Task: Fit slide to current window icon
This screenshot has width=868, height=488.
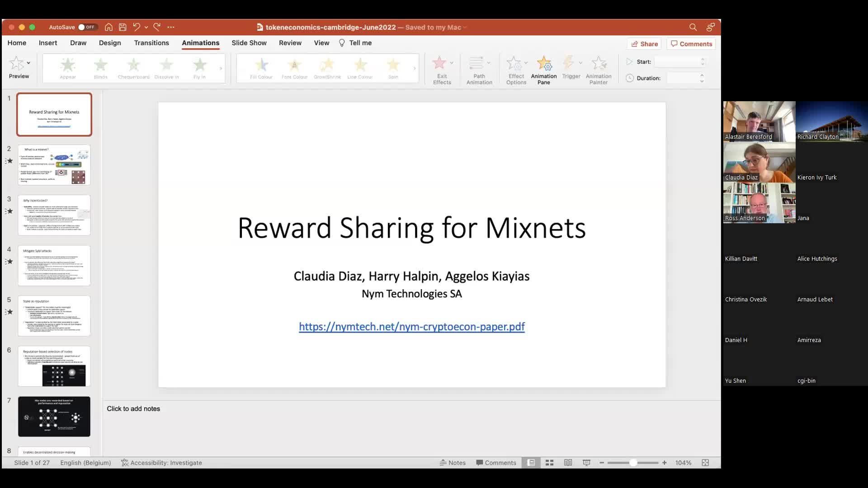Action: point(705,463)
